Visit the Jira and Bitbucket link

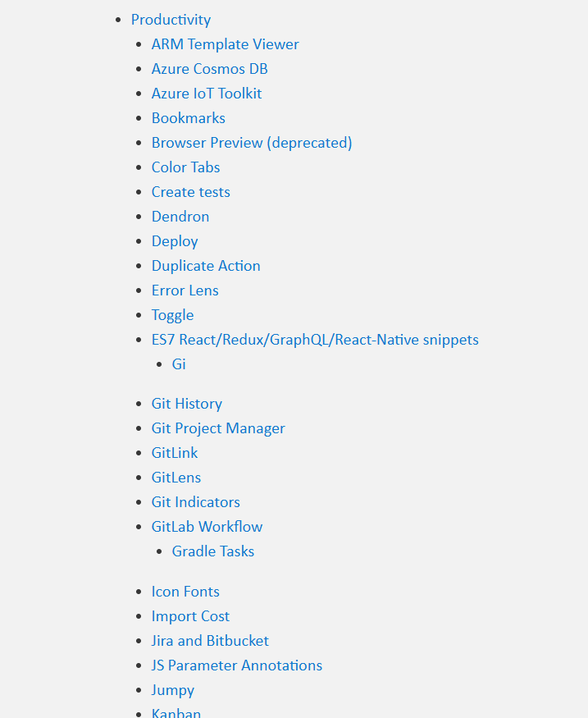210,641
